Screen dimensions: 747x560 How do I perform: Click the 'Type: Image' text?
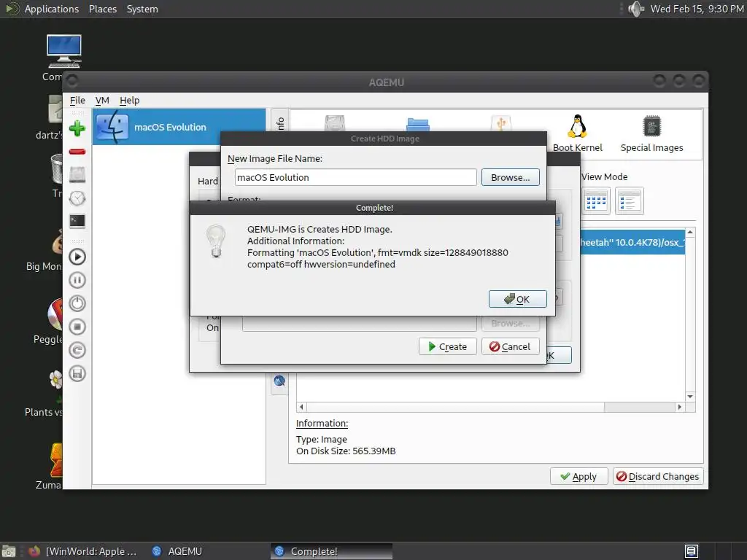coord(322,439)
